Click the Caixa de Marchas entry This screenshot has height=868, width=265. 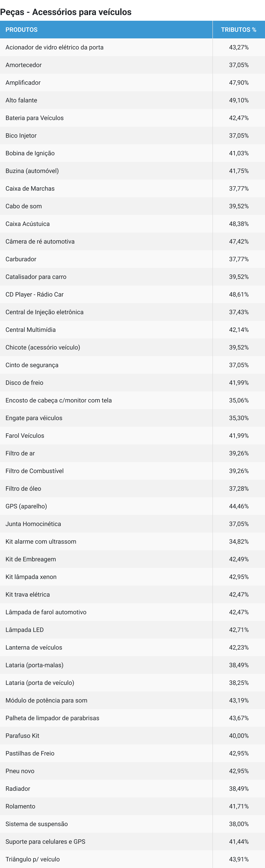30,189
